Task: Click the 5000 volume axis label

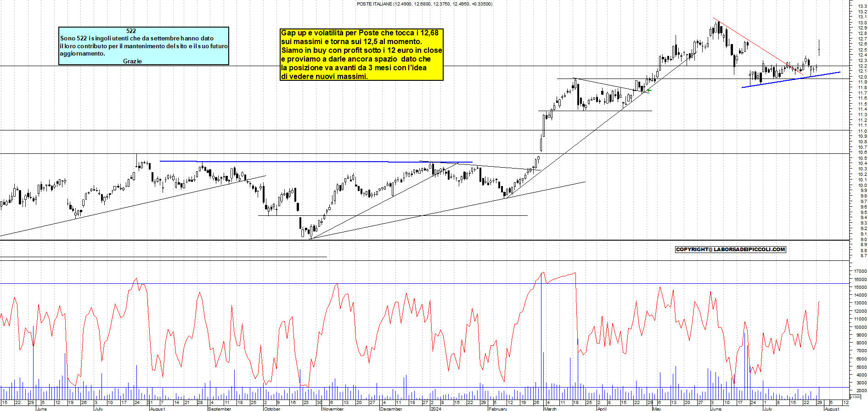Action: (x=861, y=367)
